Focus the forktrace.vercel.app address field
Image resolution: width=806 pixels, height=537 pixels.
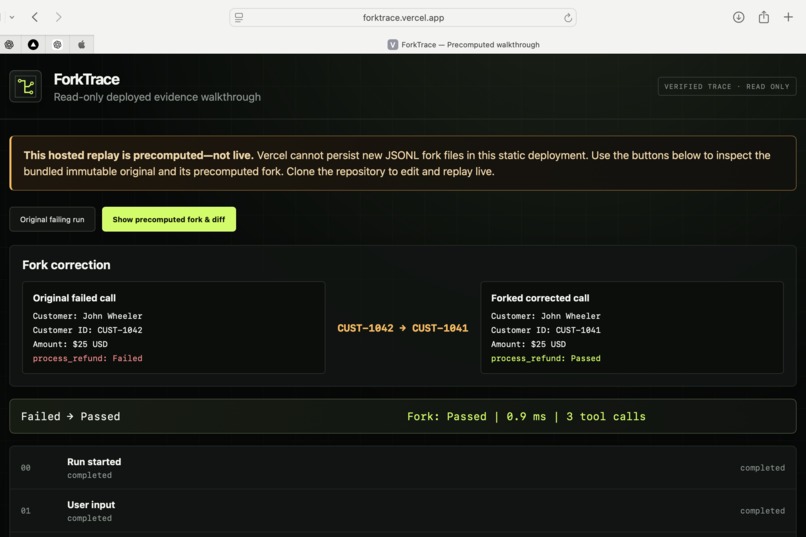pyautogui.click(x=402, y=17)
